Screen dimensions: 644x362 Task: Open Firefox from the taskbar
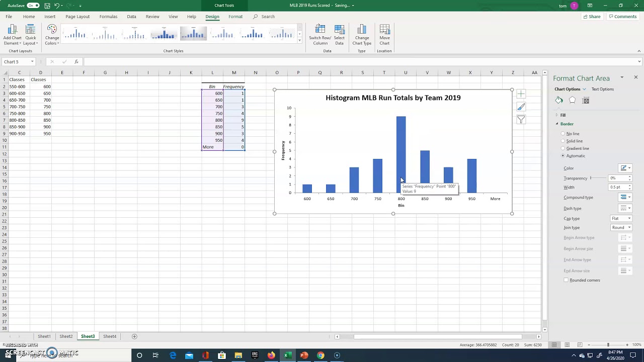point(271,355)
